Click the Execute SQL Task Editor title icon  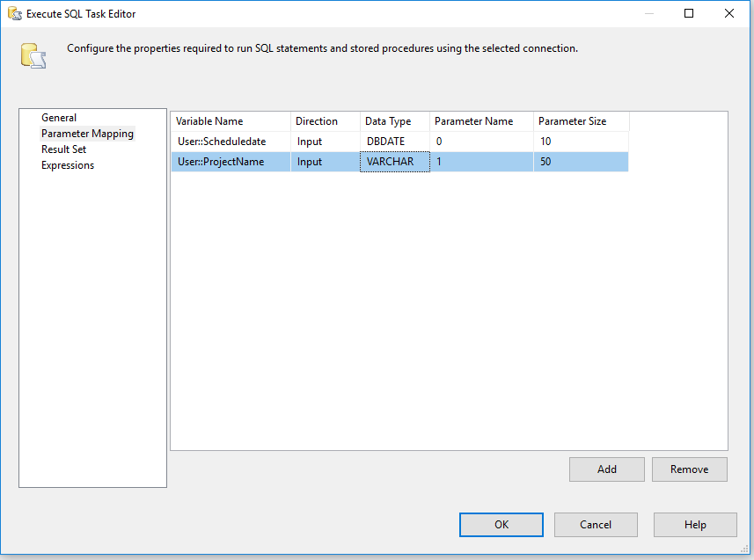coord(15,13)
